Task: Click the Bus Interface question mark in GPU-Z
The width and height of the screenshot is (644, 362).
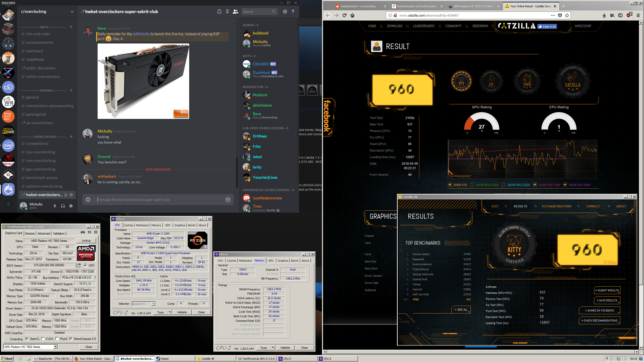Action: [95, 278]
